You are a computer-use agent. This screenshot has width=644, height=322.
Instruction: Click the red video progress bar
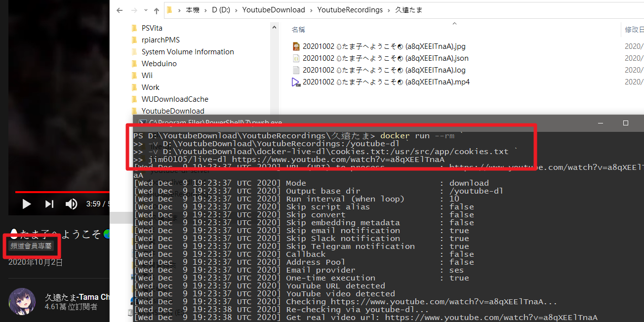(x=62, y=192)
